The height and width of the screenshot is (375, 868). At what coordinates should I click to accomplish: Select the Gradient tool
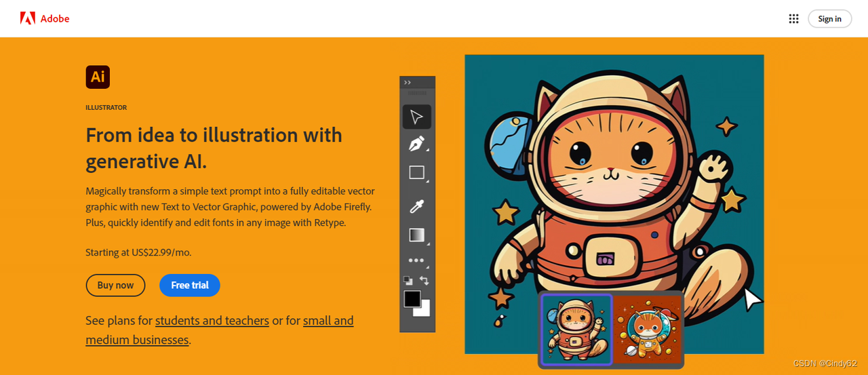tap(417, 235)
